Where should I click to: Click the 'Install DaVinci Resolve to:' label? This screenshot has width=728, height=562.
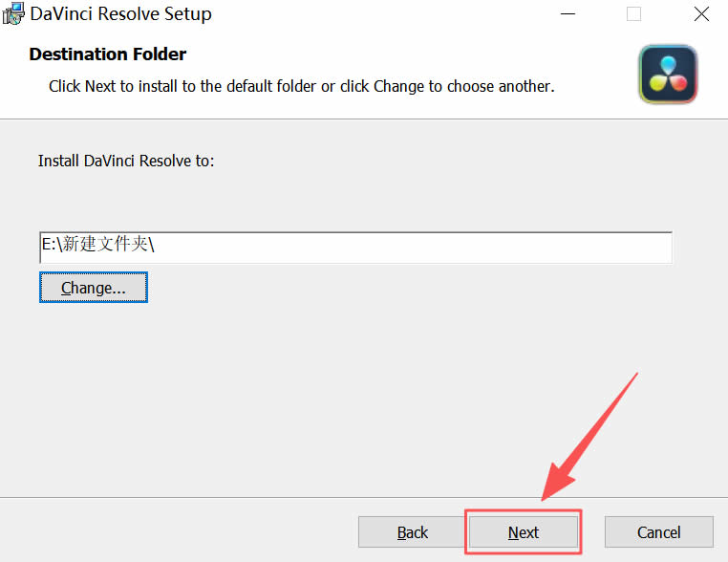(x=126, y=161)
